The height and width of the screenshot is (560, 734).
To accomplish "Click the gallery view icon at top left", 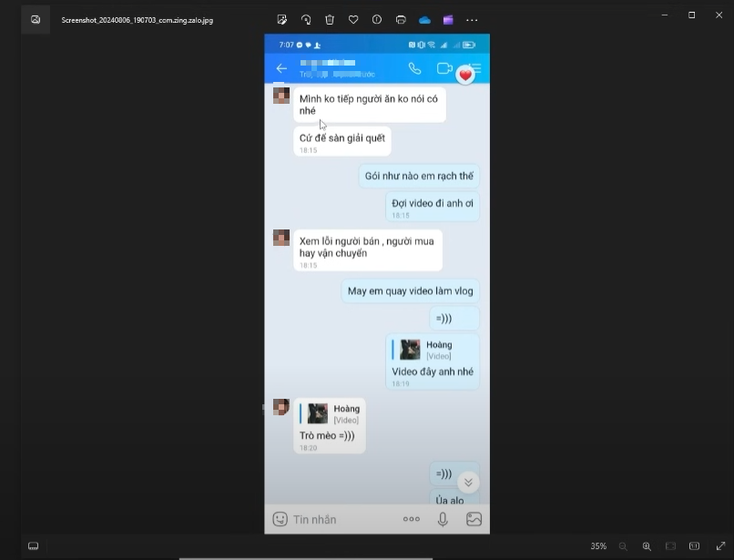I will [x=36, y=19].
